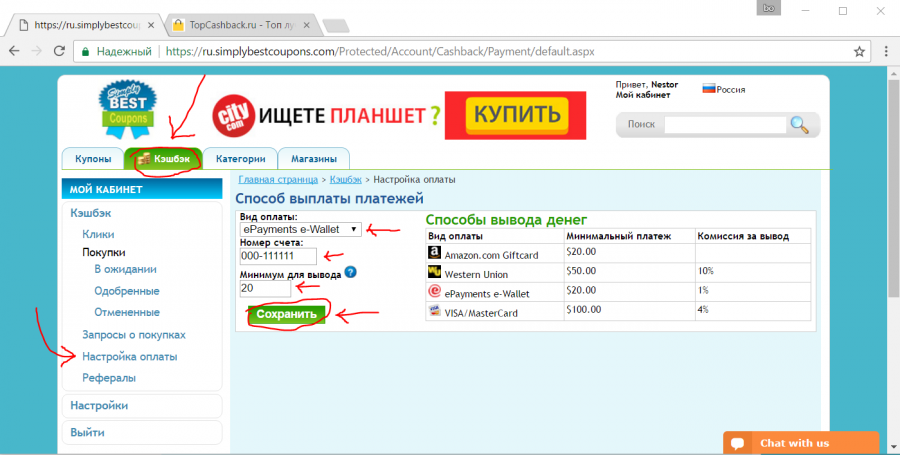Open Клики in sidebar
This screenshot has height=455, width=900.
pos(98,234)
